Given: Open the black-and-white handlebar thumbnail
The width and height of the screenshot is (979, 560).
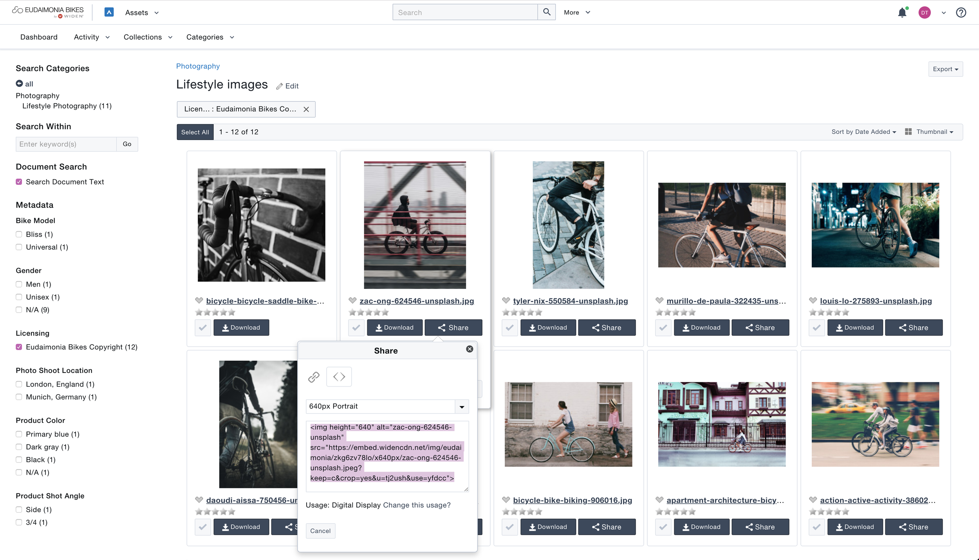Looking at the screenshot, I should pyautogui.click(x=261, y=225).
